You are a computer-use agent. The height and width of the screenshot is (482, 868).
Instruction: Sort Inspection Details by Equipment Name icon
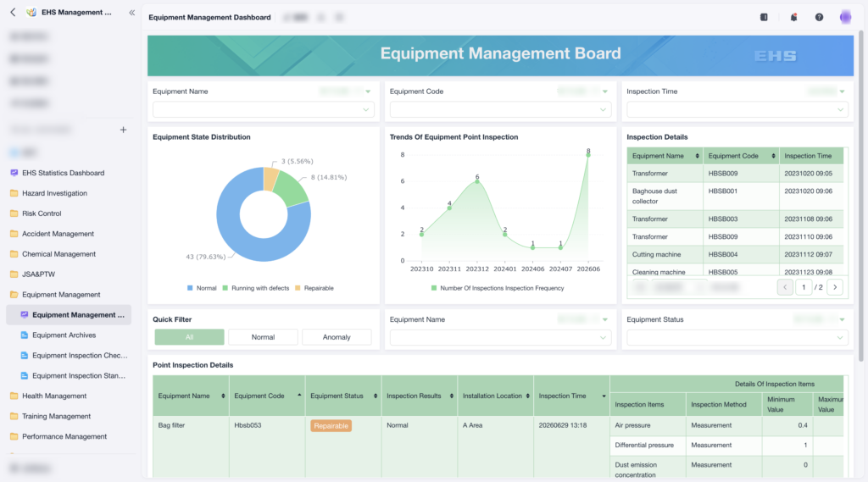coord(697,156)
